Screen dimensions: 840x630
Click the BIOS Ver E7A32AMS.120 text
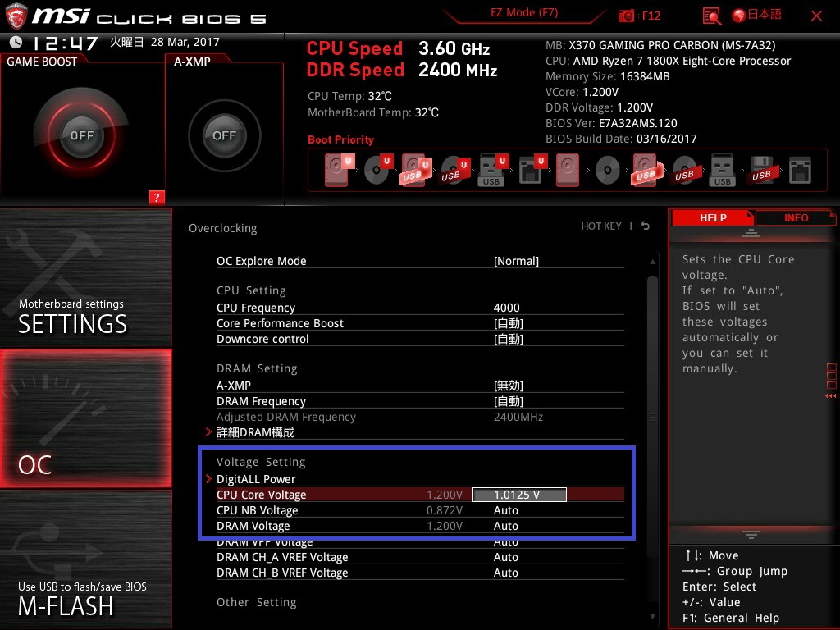click(611, 123)
